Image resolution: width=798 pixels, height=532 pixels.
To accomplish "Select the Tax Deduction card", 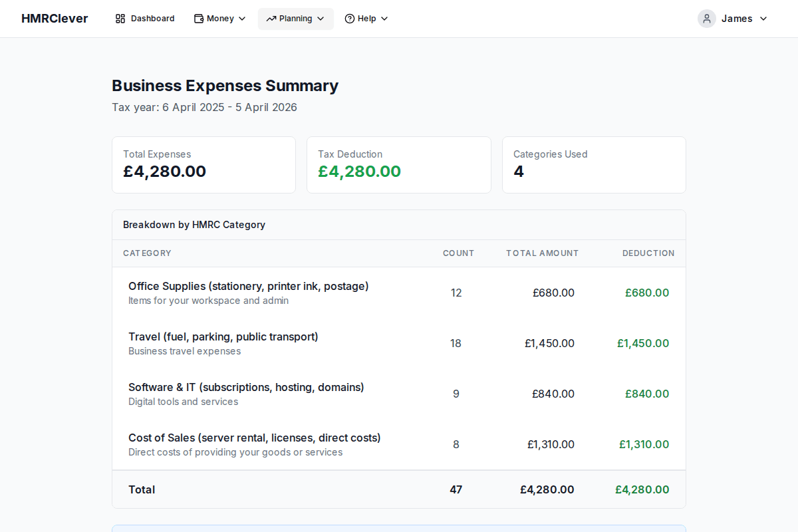I will tap(398, 164).
